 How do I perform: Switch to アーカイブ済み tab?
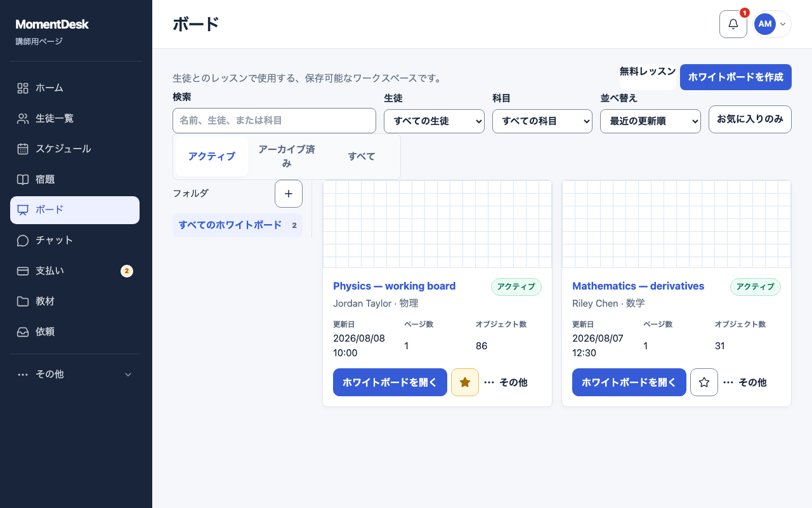click(287, 156)
